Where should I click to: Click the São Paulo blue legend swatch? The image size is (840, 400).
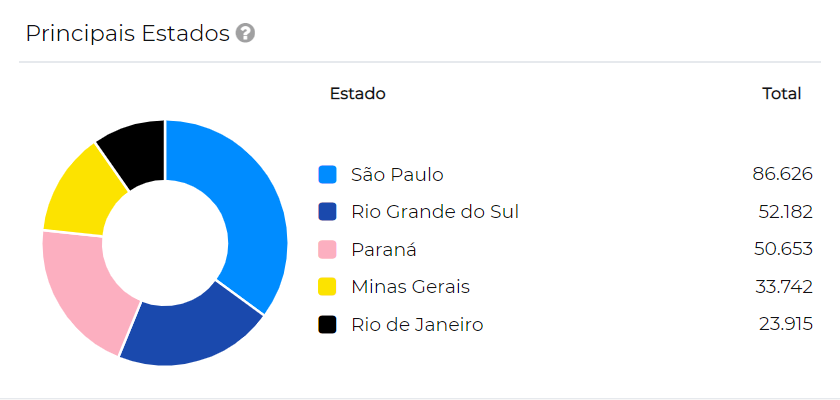click(x=327, y=175)
